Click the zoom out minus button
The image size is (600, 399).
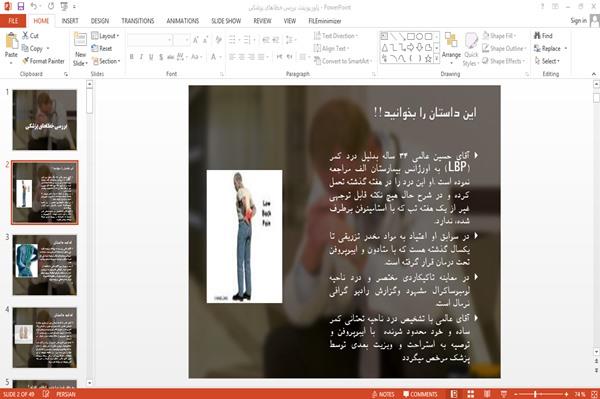[x=516, y=394]
